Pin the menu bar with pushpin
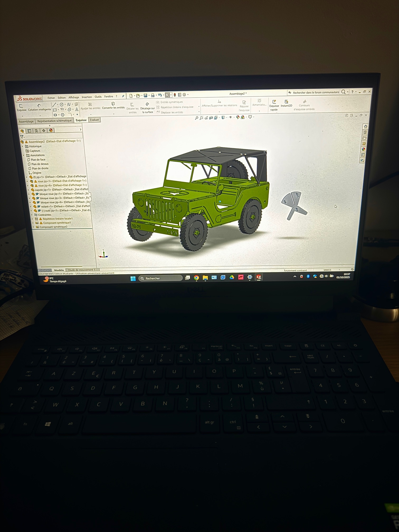Image resolution: width=399 pixels, height=532 pixels. click(123, 96)
